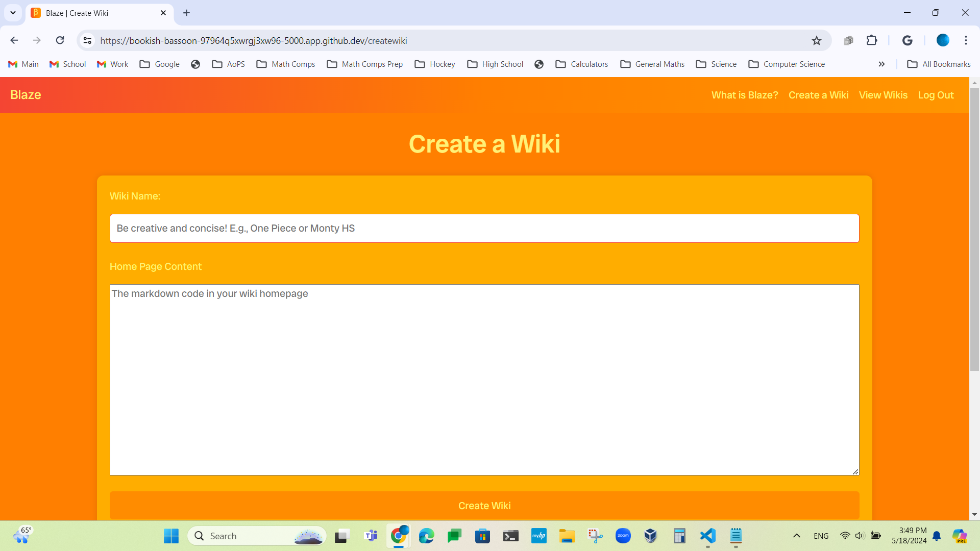Click the 'Create Wiki' submit button
This screenshot has height=551, width=980.
[484, 506]
